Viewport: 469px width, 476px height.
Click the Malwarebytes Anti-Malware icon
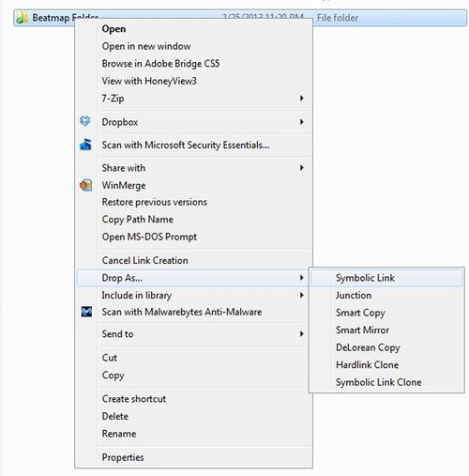tap(86, 312)
